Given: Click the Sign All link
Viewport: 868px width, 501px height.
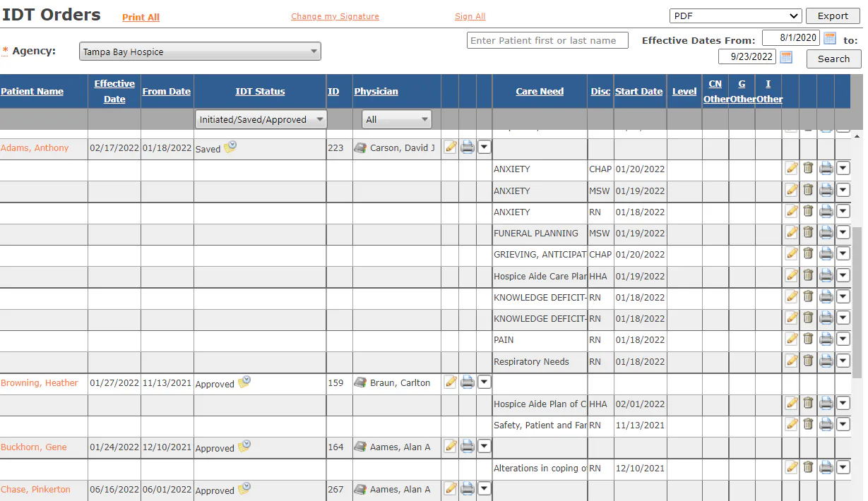Looking at the screenshot, I should [x=470, y=16].
